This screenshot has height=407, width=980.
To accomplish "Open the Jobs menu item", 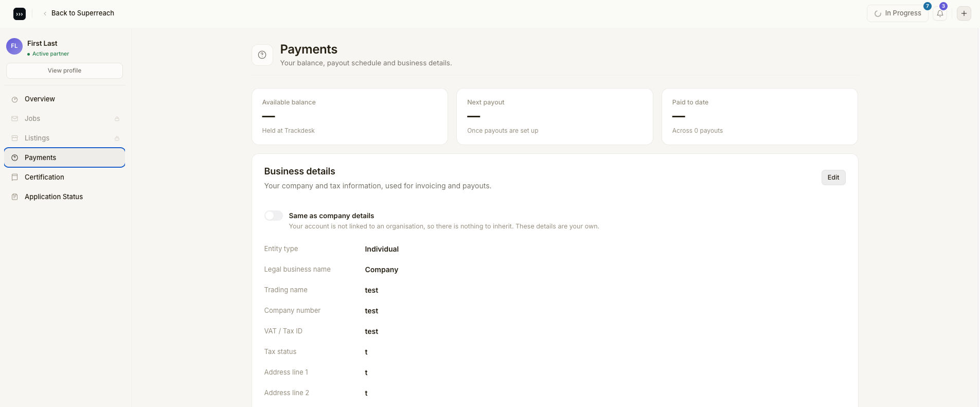I will [x=65, y=119].
